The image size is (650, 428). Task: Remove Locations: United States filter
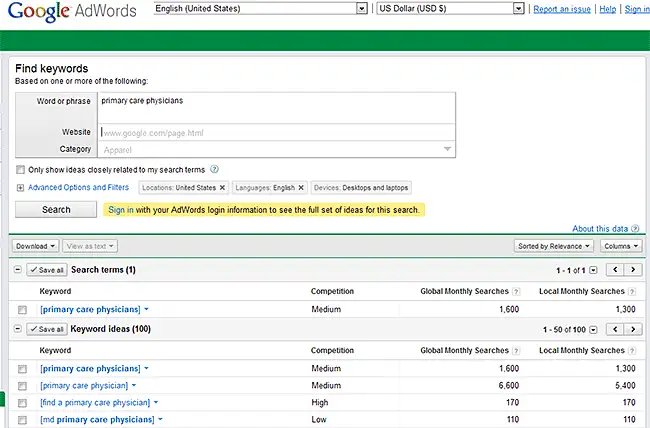[222, 187]
